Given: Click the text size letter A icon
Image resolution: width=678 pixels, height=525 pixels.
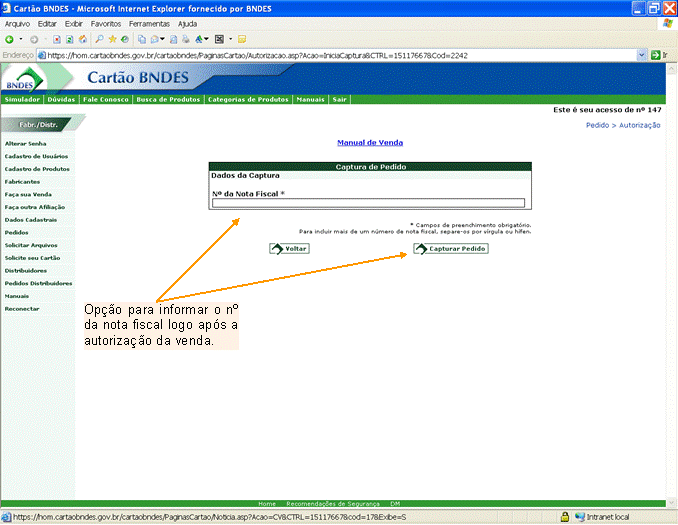Looking at the screenshot, I should pyautogui.click(x=199, y=40).
